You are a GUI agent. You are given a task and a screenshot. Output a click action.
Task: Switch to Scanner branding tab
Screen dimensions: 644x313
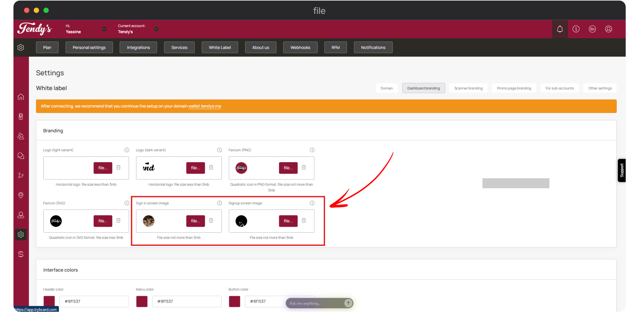tap(468, 88)
